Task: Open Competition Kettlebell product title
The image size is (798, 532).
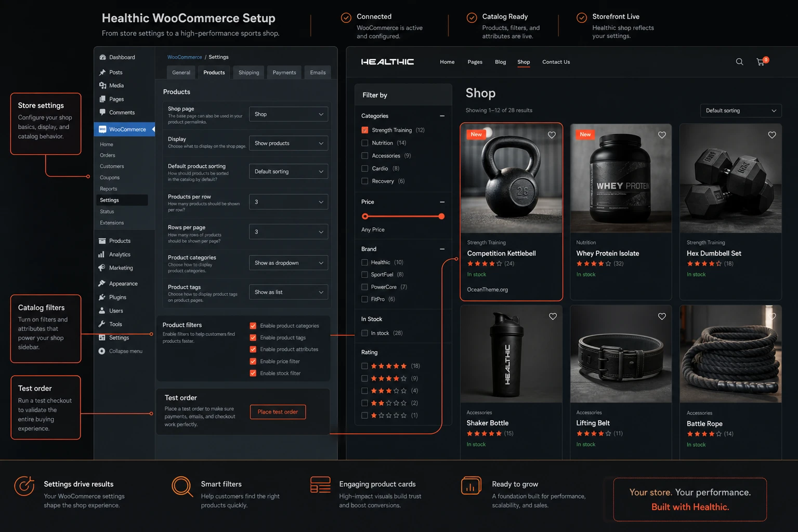Action: pyautogui.click(x=501, y=254)
